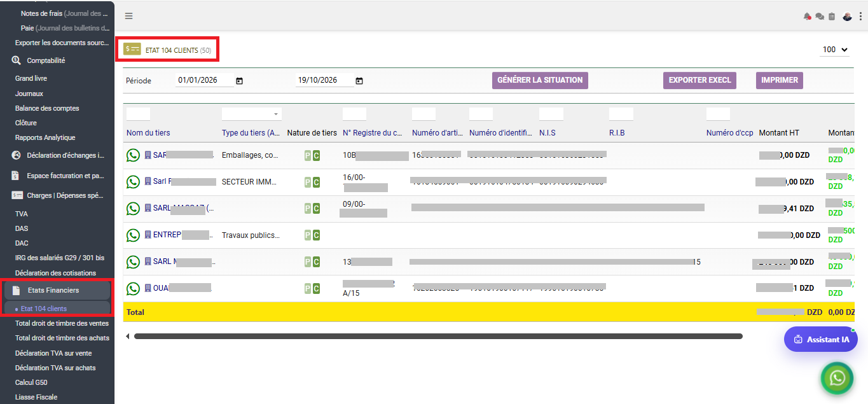Open Déclaration des cotisations item
The image size is (868, 404).
tap(55, 273)
